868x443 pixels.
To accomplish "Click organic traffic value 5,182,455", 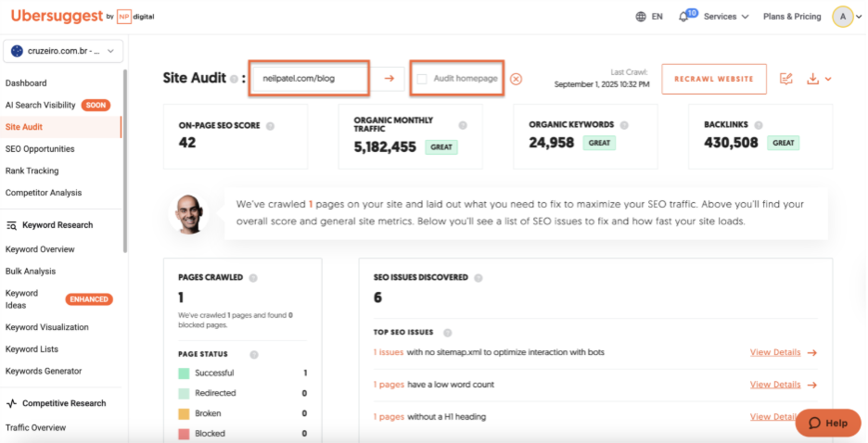I will coord(385,147).
